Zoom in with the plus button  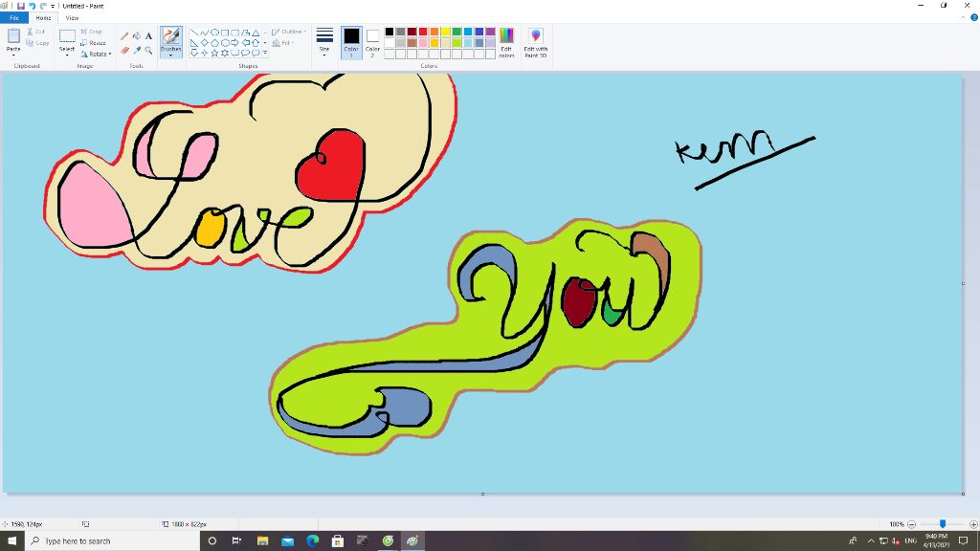point(973,524)
